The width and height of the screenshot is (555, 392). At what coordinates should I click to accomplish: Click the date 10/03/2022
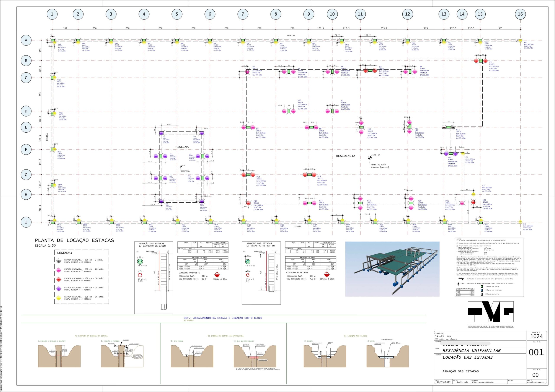pos(444,382)
